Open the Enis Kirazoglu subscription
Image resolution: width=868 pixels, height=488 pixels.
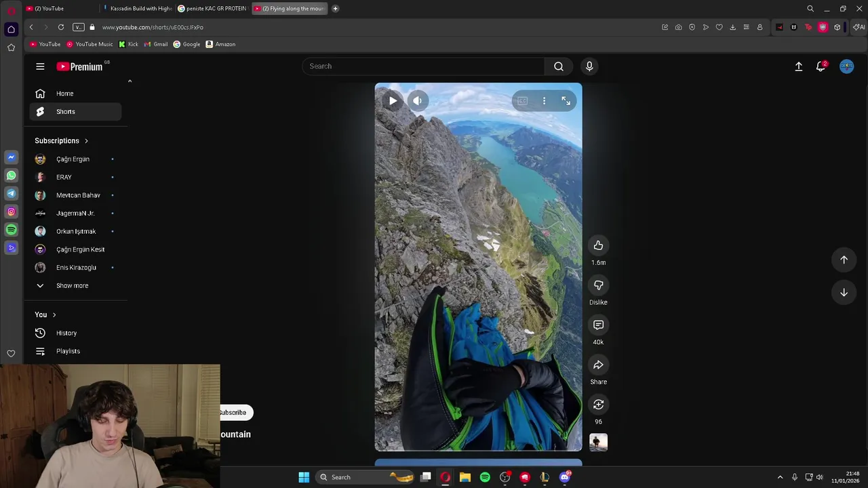(x=75, y=268)
